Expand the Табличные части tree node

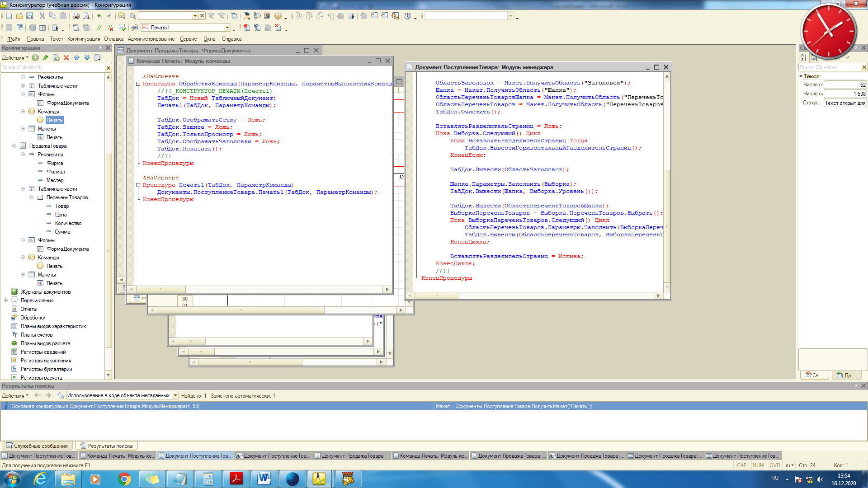(23, 86)
